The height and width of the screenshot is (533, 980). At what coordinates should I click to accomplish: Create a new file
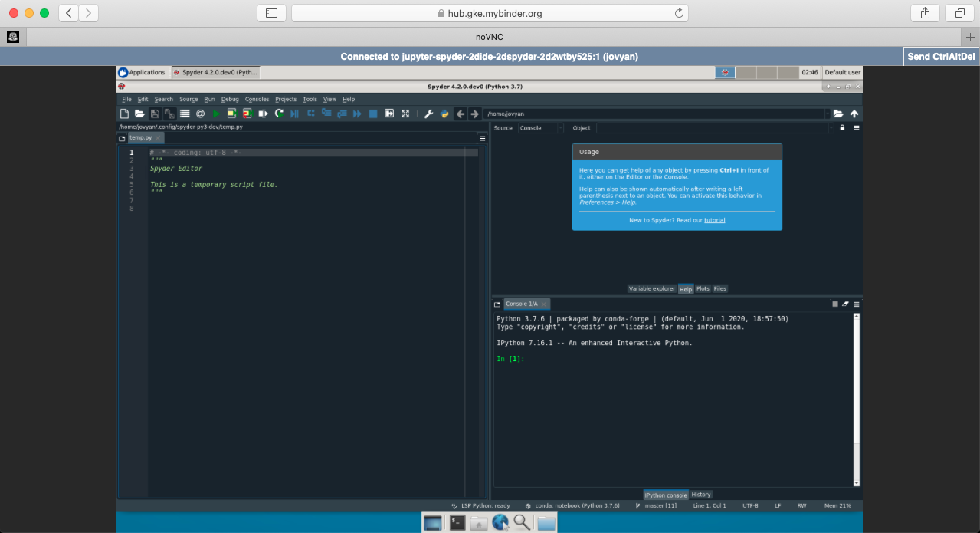(124, 114)
